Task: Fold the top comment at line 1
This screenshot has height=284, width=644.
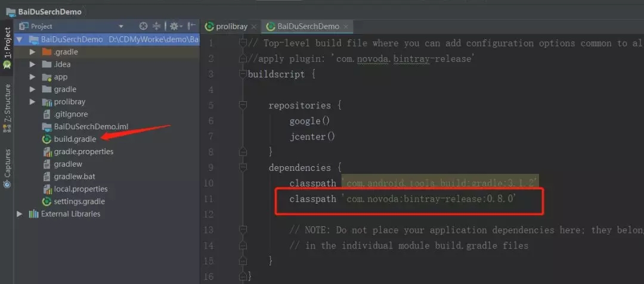Action: click(243, 43)
